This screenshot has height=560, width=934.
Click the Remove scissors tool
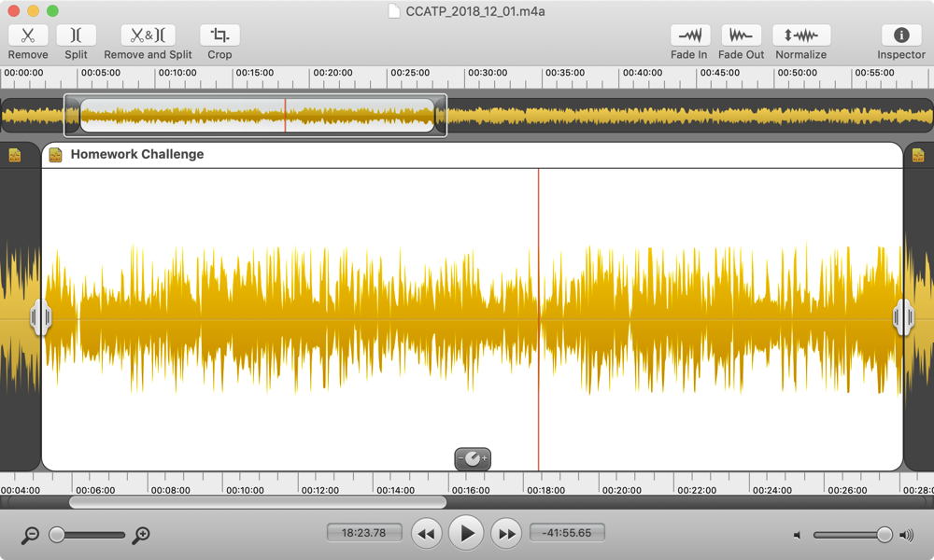pos(28,35)
